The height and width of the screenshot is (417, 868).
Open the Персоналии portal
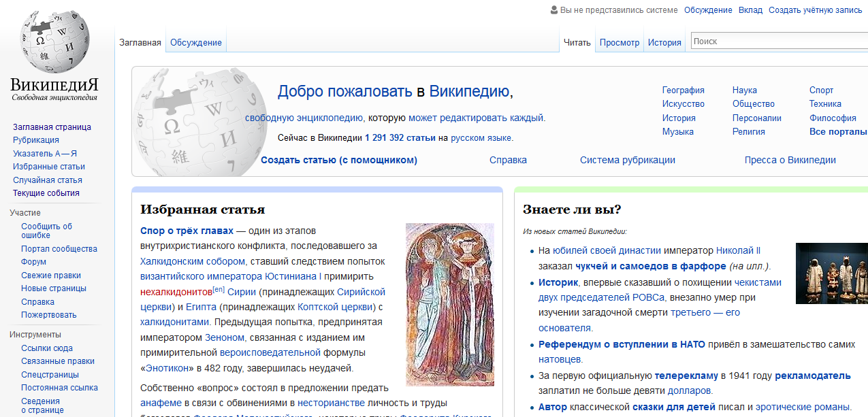click(757, 118)
